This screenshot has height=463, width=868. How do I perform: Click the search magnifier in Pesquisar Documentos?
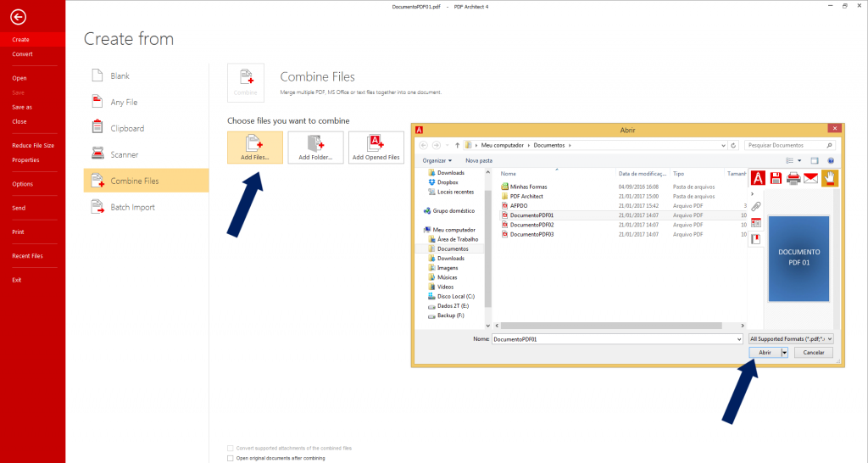[x=829, y=145]
